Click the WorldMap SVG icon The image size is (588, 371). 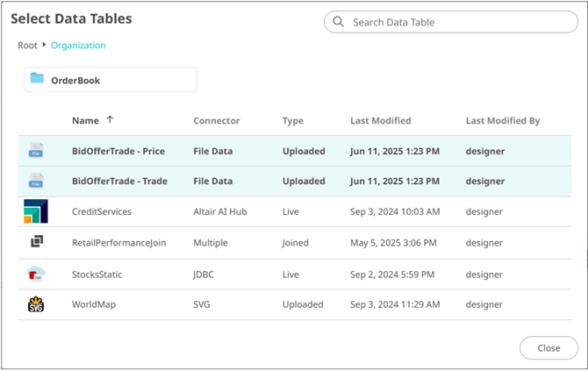[37, 304]
